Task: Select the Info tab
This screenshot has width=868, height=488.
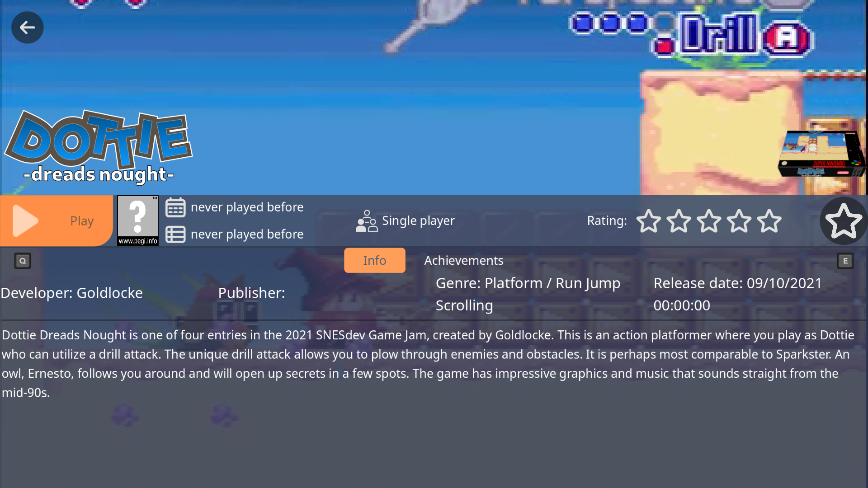Action: [374, 260]
